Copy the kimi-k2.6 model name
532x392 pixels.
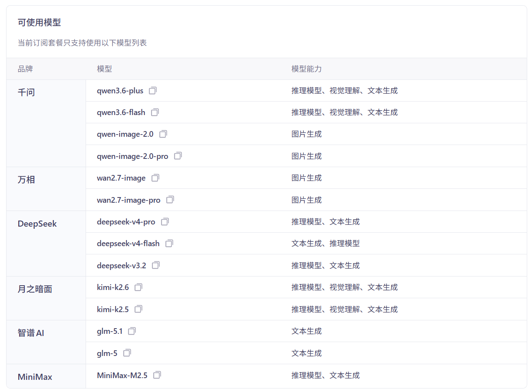[x=138, y=287]
